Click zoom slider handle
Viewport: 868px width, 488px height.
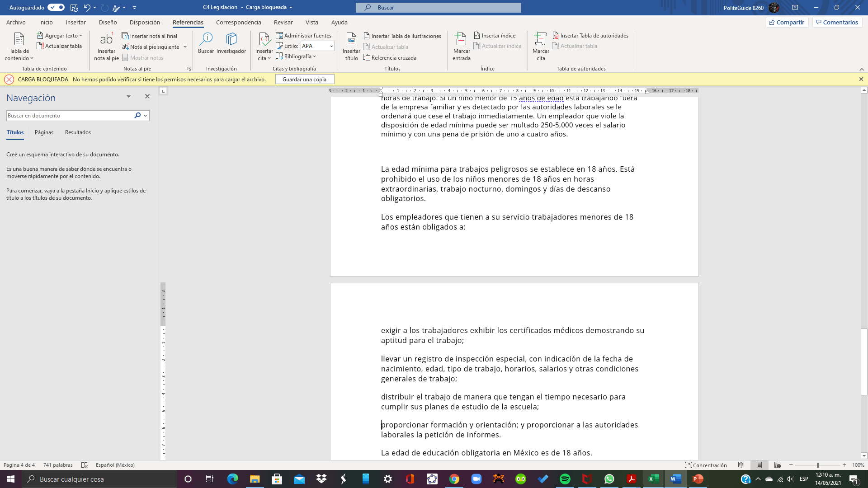(x=817, y=465)
